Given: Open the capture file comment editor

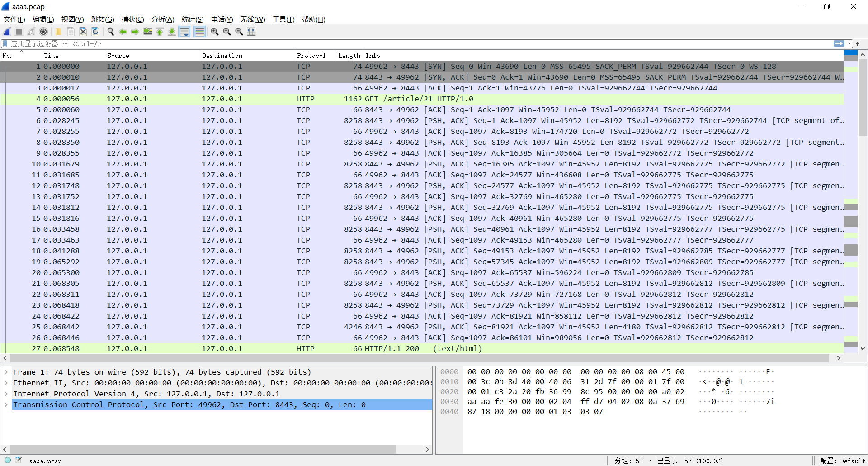Looking at the screenshot, I should point(19,460).
